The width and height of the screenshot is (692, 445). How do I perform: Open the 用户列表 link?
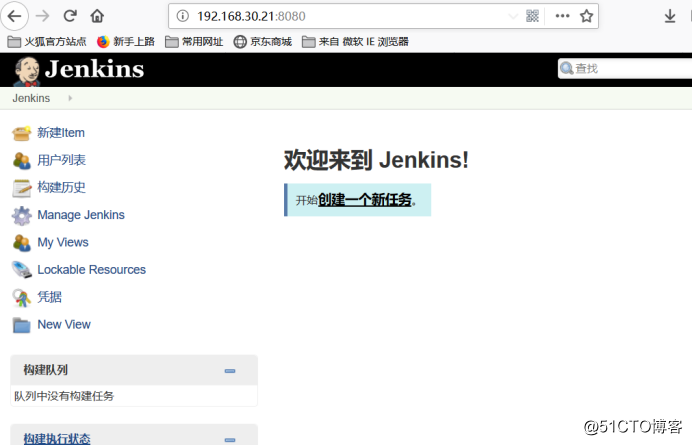pos(61,160)
